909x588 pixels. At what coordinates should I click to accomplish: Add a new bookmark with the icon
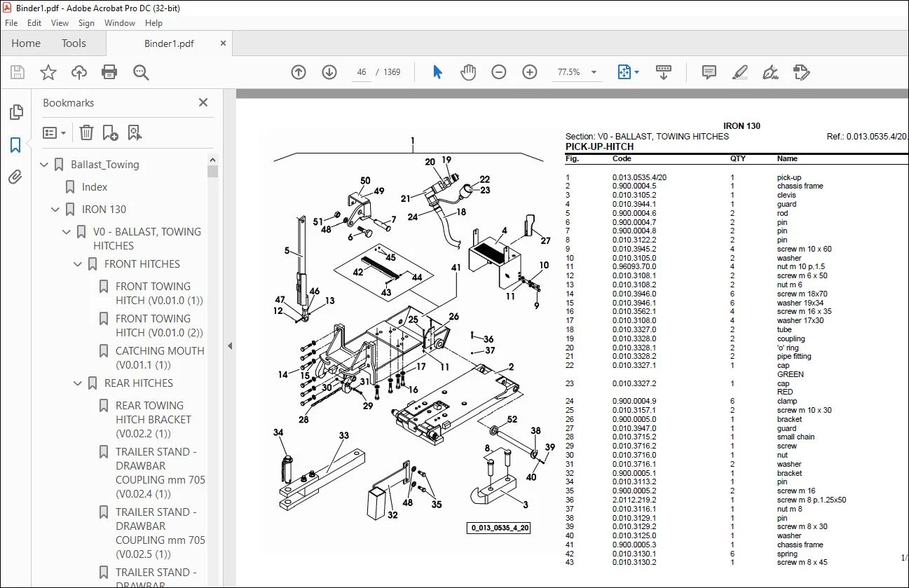pyautogui.click(x=110, y=132)
